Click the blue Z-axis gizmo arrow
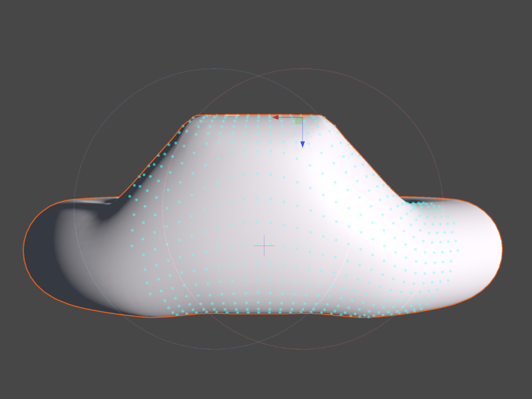 (303, 143)
